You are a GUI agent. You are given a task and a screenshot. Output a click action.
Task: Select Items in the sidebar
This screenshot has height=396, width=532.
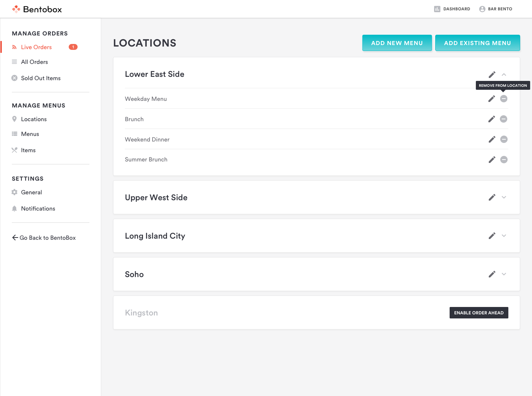[28, 150]
